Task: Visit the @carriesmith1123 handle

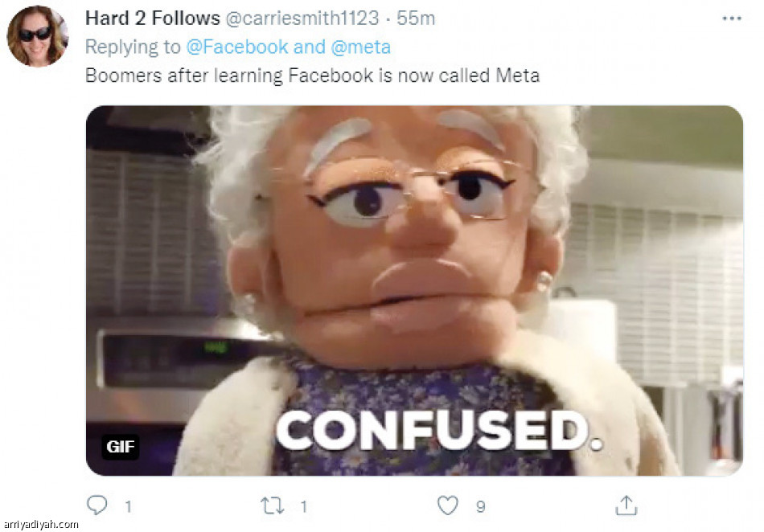Action: 302,18
